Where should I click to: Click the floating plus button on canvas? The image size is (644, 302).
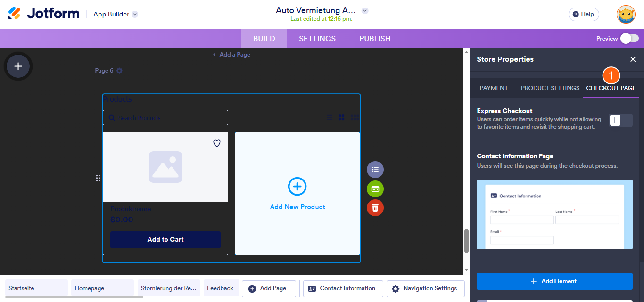click(18, 66)
